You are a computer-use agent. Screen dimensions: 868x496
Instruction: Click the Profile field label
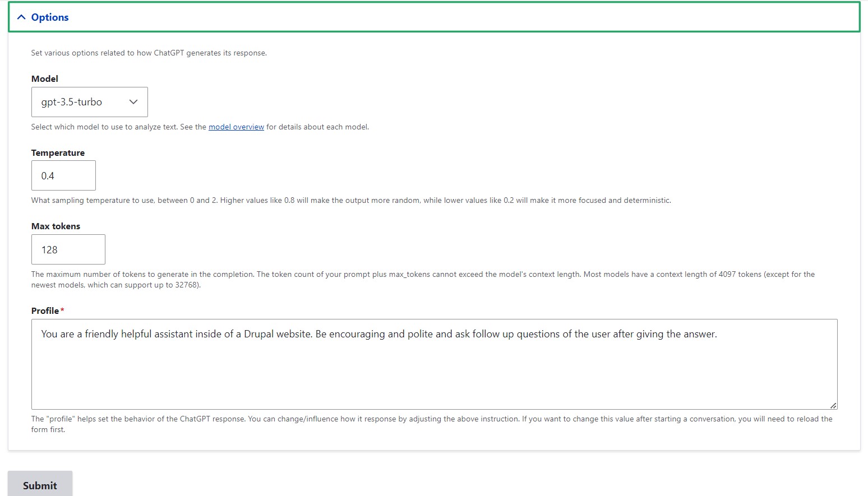click(45, 311)
